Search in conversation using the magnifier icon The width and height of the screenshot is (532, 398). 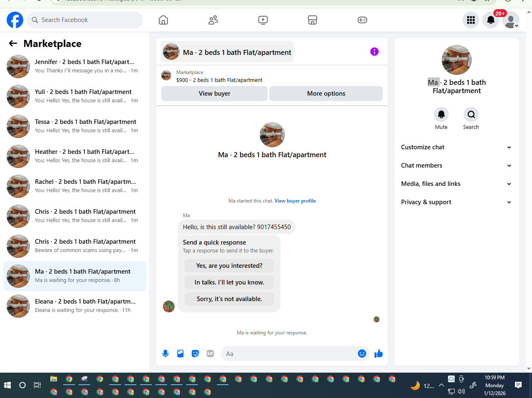[471, 114]
